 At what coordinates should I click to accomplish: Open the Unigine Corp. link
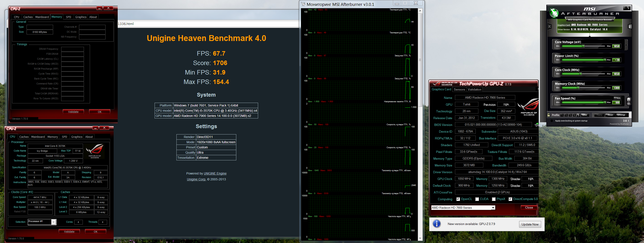196,179
